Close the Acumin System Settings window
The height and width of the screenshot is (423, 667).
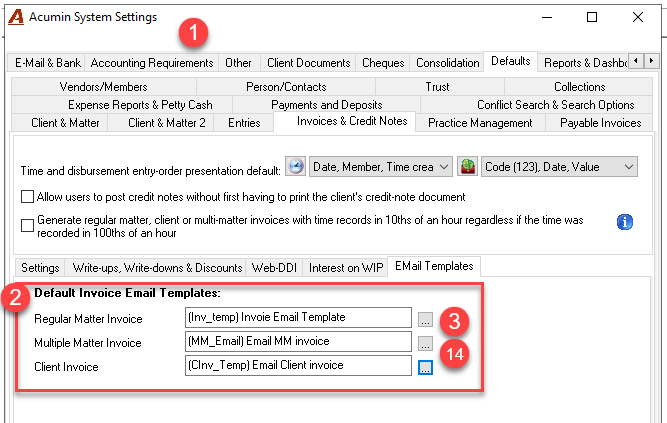coord(638,17)
